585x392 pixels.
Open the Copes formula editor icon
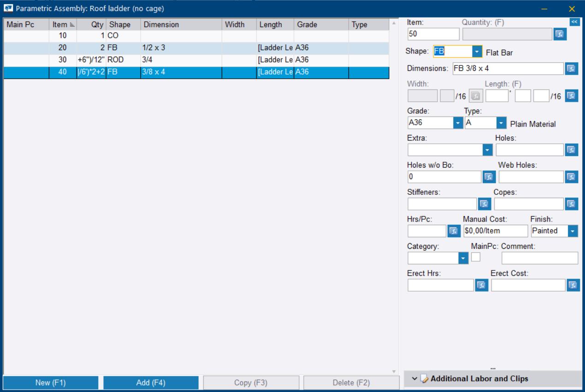571,204
